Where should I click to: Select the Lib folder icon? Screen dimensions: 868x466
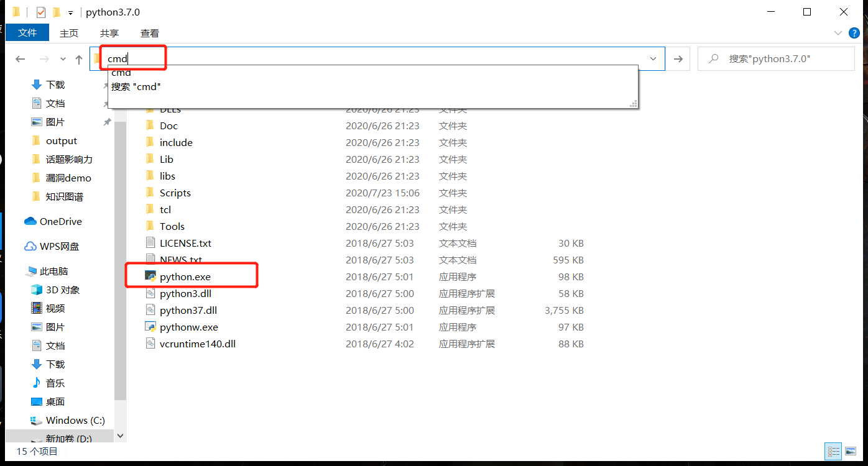pyautogui.click(x=149, y=159)
